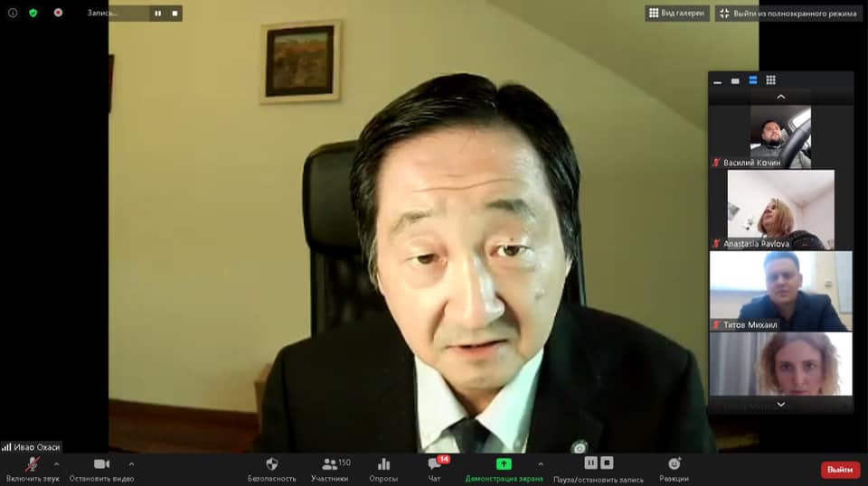Open Reactions (Реакции)
Viewport: 868px width, 486px height.
674,470
